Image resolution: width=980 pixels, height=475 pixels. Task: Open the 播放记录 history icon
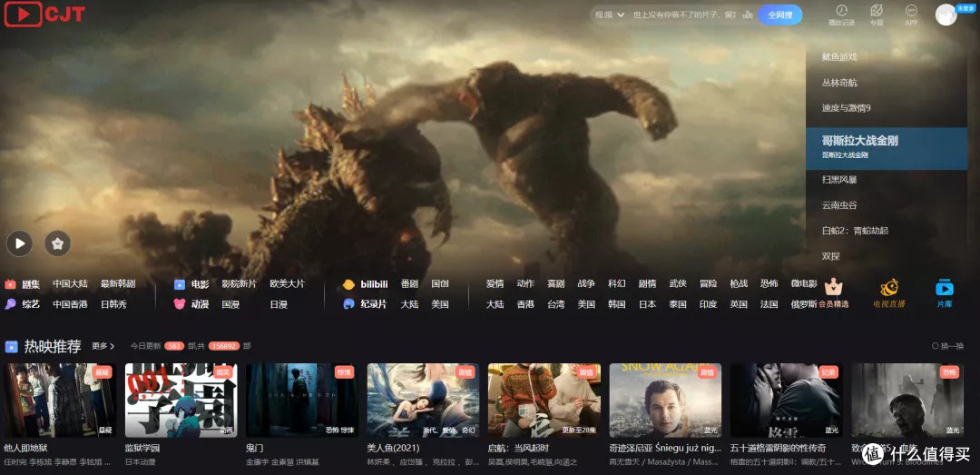841,11
